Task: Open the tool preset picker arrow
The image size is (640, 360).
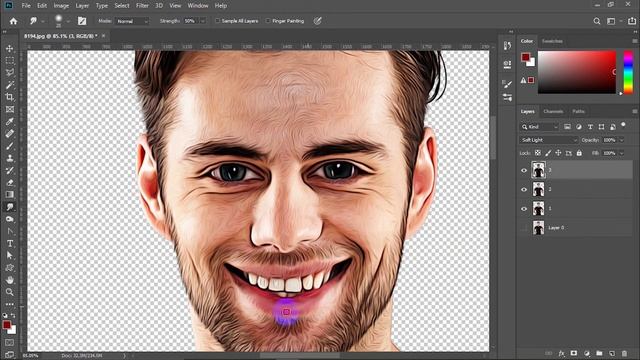Action: click(x=42, y=21)
